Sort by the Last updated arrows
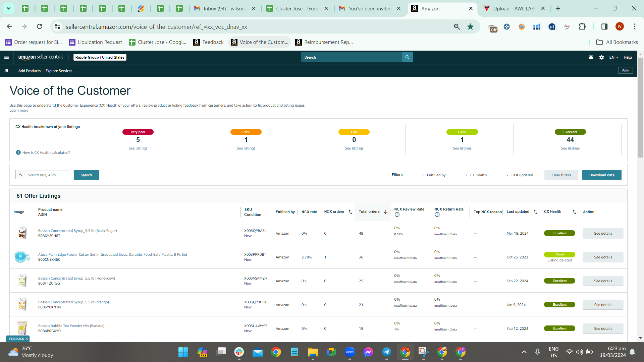This screenshot has height=362, width=644. pos(535,212)
